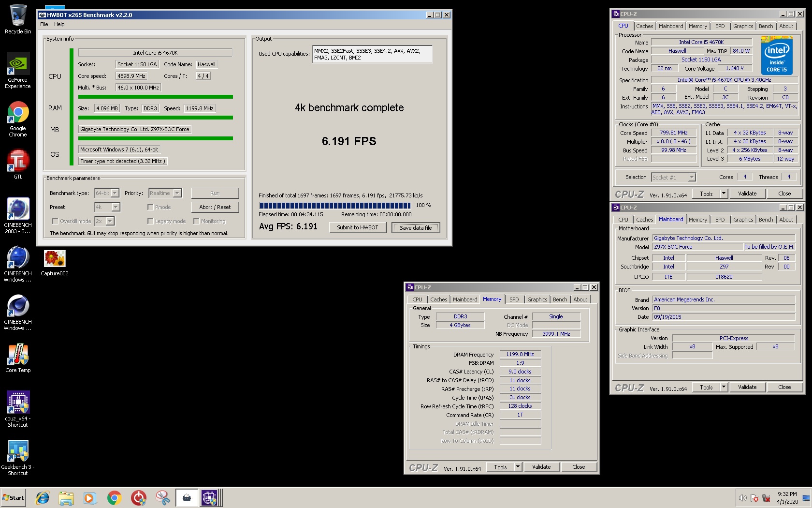Toggle the Legacy mode checkbox
This screenshot has width=812, height=508.
[x=150, y=221]
